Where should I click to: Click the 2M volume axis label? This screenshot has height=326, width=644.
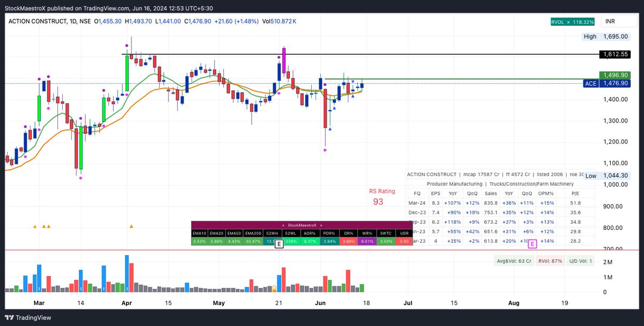pos(608,262)
